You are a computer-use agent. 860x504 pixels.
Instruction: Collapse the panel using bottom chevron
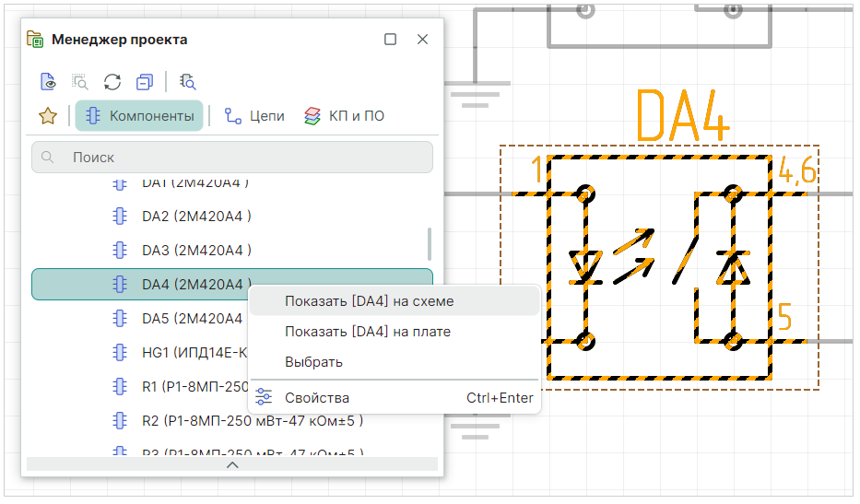point(232,464)
